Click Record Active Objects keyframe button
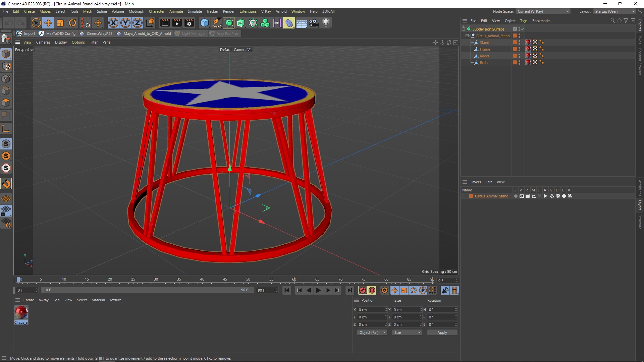The image size is (644, 362). point(362,290)
